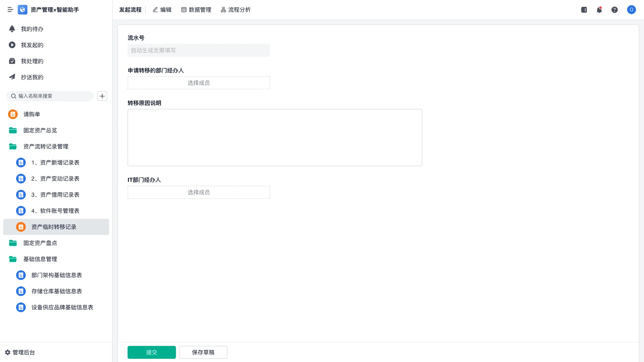Viewport: 644px width, 362px height.
Task: Click the 保存草稿 button
Action: 203,352
